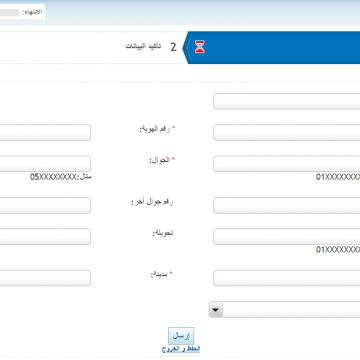Open the bottom combo box's text area
Viewport: 360px width, 360px height.
click(291, 310)
